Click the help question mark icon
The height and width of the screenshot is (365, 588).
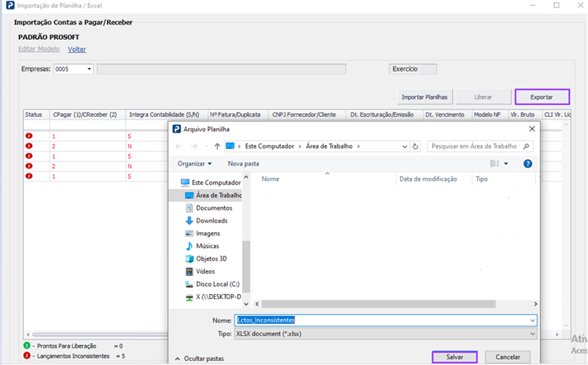pyautogui.click(x=528, y=163)
